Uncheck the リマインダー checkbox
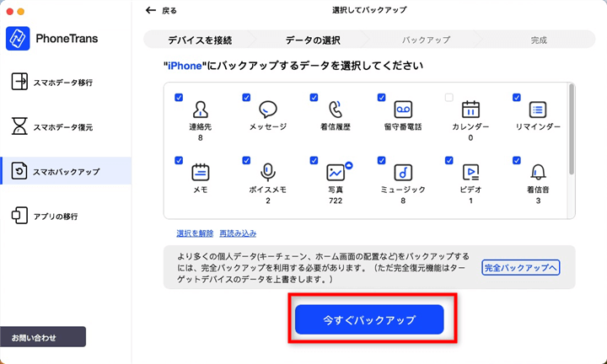The image size is (607, 364). click(x=517, y=98)
